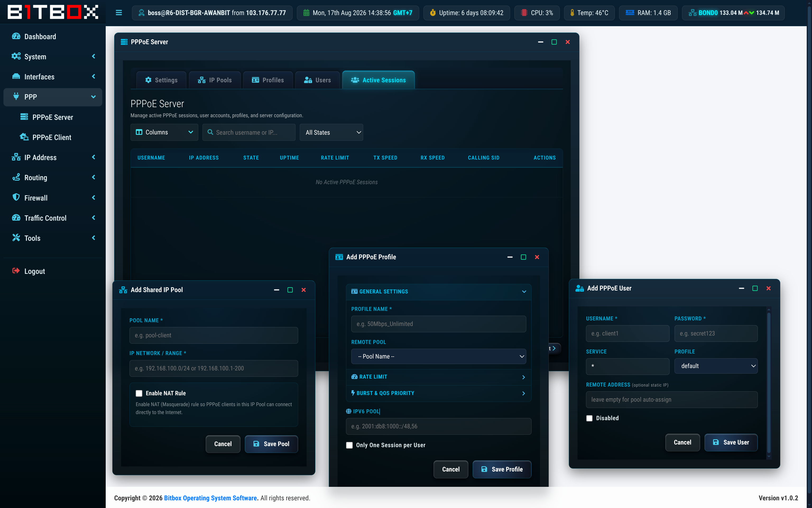This screenshot has width=812, height=508.
Task: Click the Interfaces ethernet icon
Action: 16,77
